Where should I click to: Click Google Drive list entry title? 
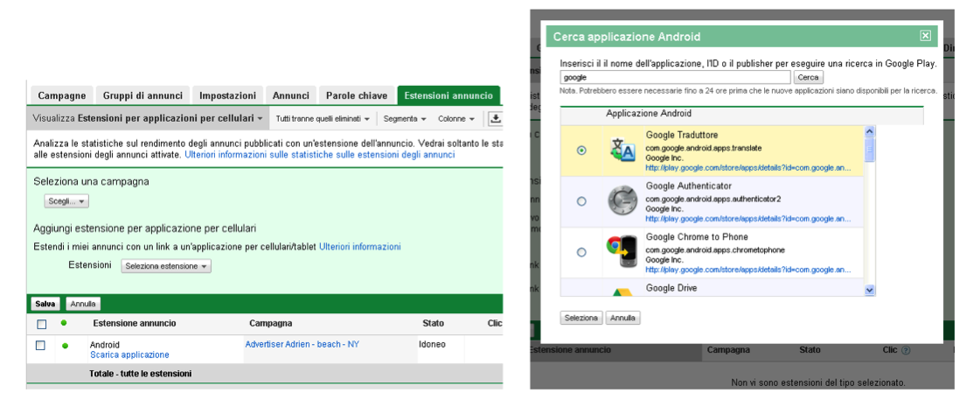point(671,288)
